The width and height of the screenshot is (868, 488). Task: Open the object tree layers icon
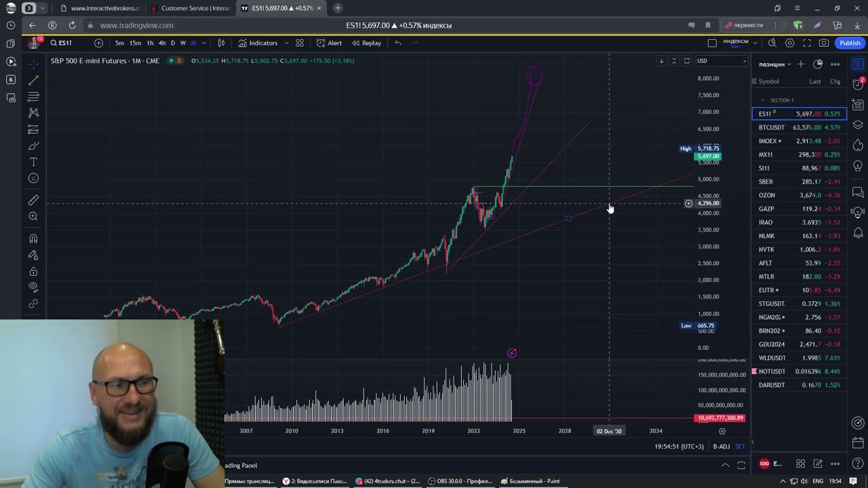[858, 125]
